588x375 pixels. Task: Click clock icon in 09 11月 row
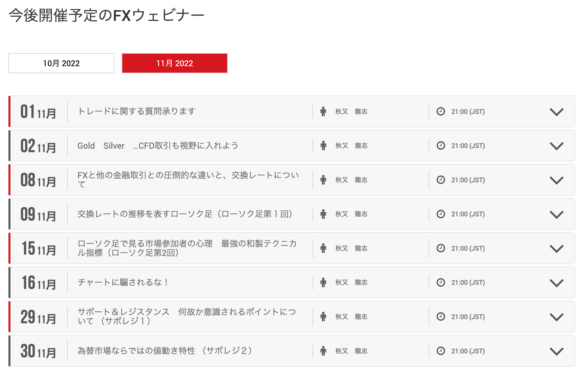(x=441, y=214)
